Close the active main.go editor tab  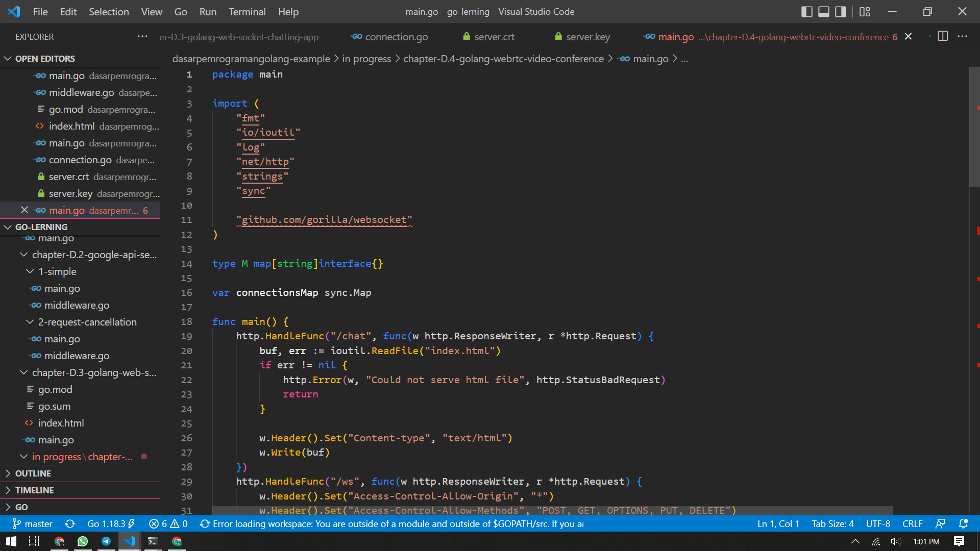tap(908, 37)
